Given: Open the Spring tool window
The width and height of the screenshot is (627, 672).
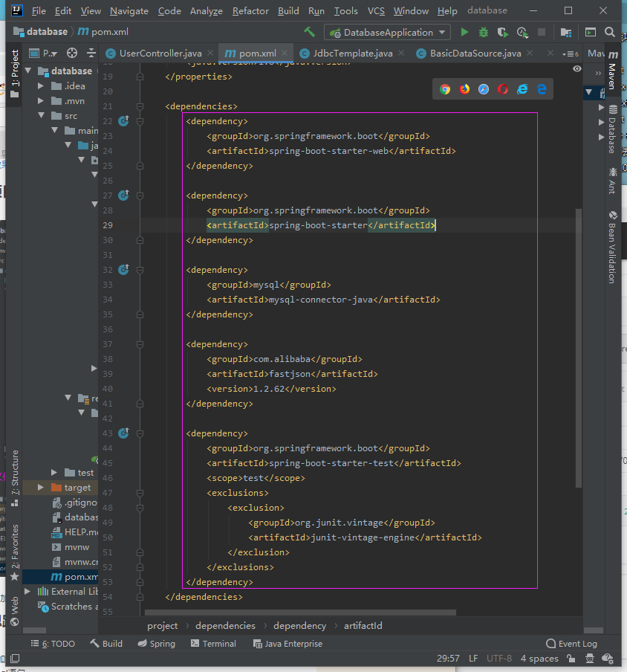Looking at the screenshot, I should pos(156,643).
